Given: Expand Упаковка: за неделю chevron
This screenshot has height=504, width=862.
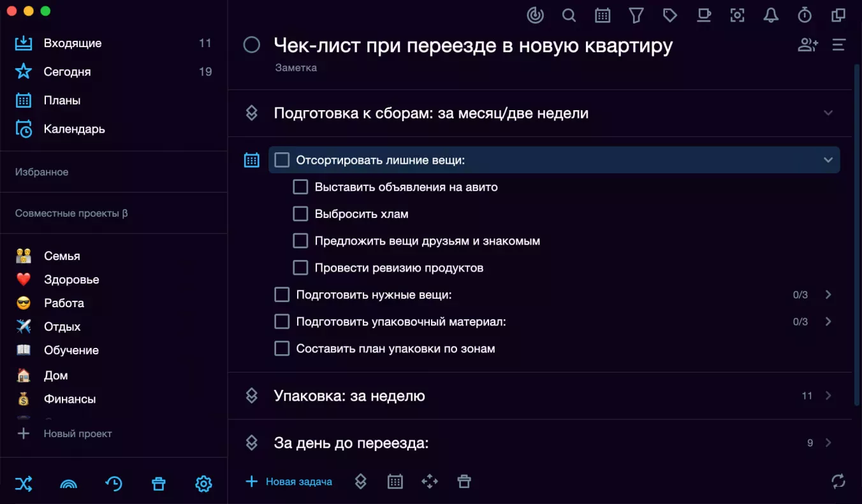Looking at the screenshot, I should 828,396.
